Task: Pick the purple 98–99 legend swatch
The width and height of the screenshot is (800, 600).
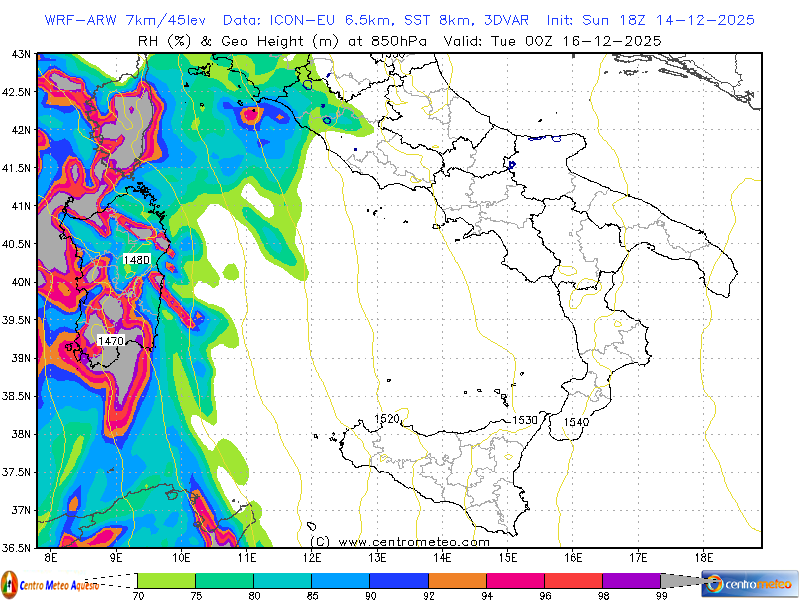Action: coord(631,580)
